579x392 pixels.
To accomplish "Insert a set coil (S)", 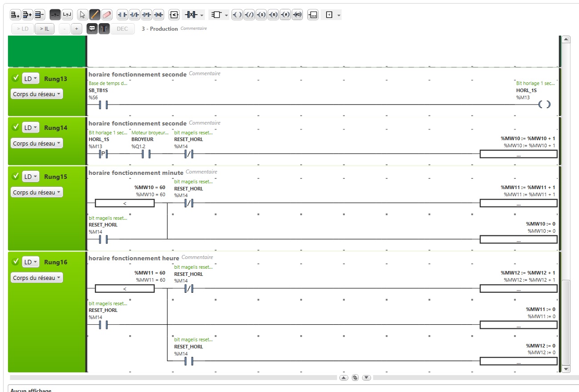I will click(x=261, y=15).
